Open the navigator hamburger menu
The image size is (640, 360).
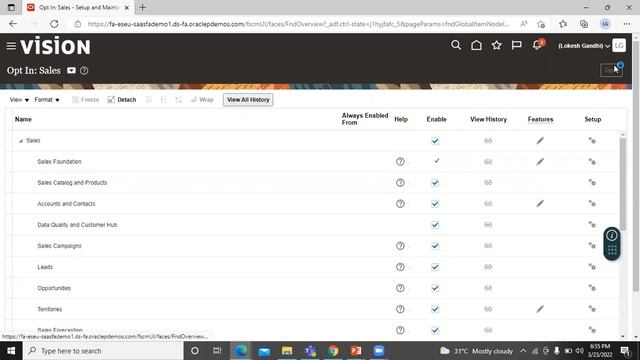tap(11, 46)
